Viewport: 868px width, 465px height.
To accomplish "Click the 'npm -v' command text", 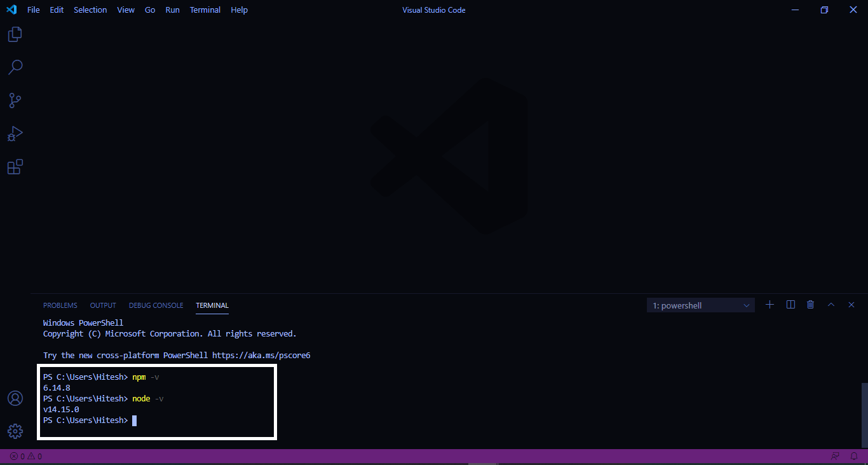I will (146, 377).
